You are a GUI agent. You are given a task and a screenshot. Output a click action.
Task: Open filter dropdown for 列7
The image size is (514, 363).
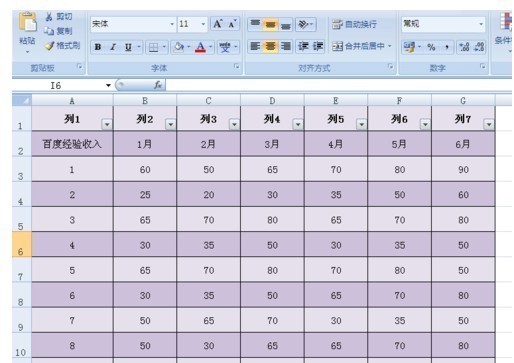point(489,125)
